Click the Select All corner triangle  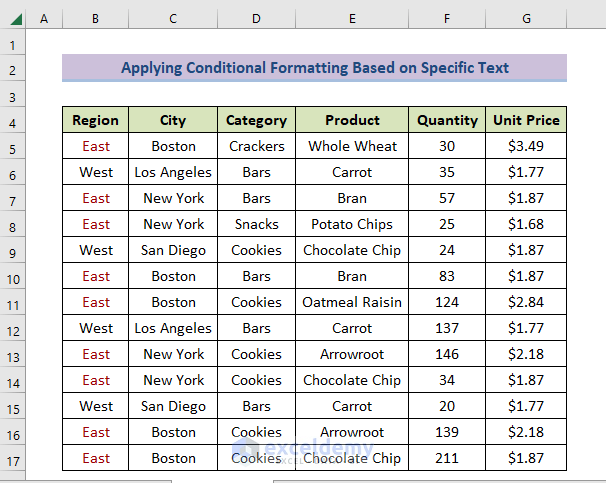pyautogui.click(x=13, y=19)
